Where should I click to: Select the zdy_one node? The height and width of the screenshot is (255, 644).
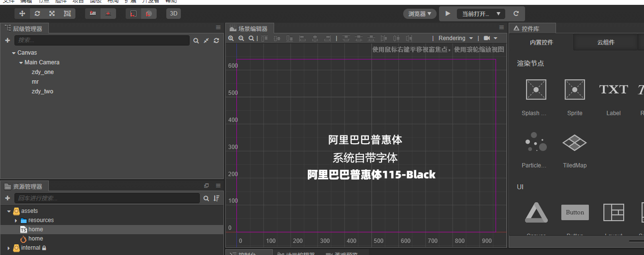tap(43, 72)
